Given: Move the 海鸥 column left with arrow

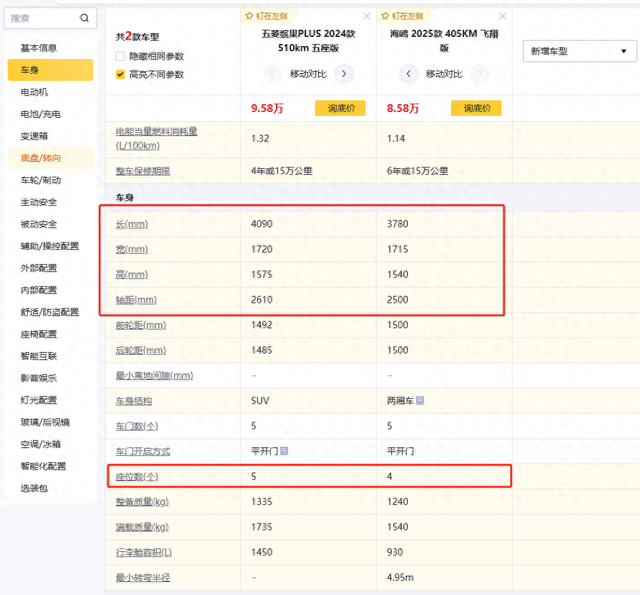Looking at the screenshot, I should click(x=408, y=74).
